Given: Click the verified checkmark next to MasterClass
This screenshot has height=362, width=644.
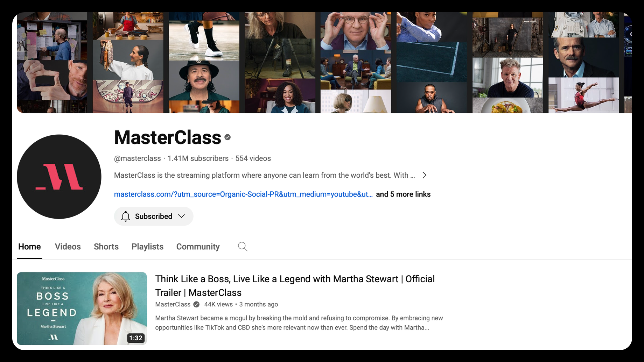Looking at the screenshot, I should [x=228, y=137].
